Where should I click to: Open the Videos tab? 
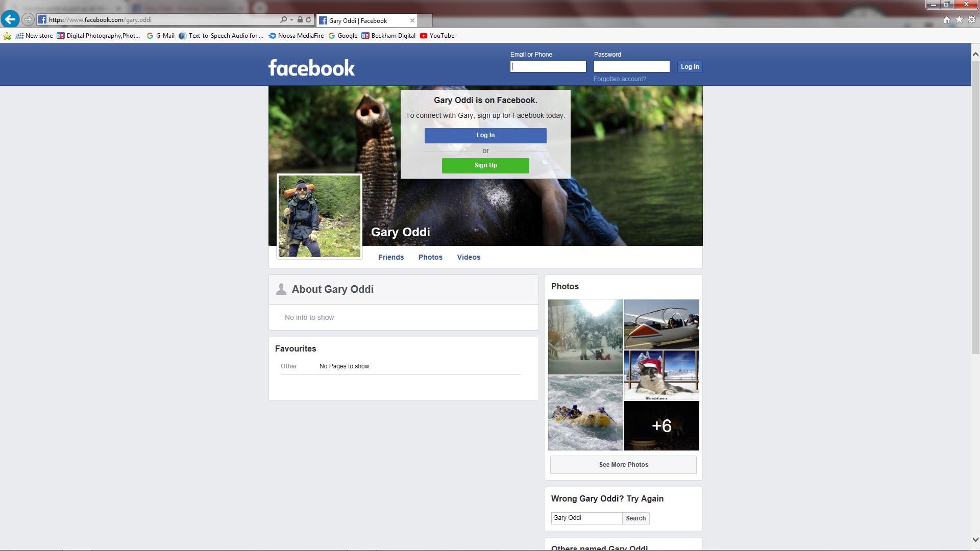pos(469,257)
